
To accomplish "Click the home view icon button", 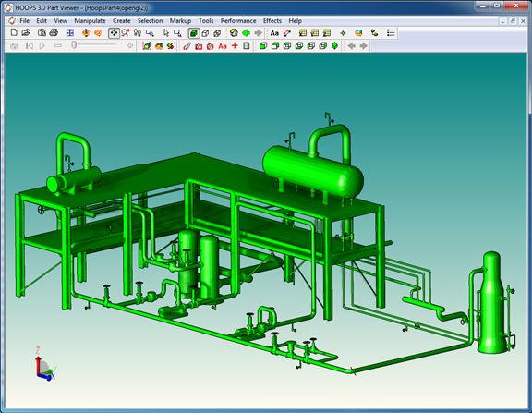I will (234, 33).
